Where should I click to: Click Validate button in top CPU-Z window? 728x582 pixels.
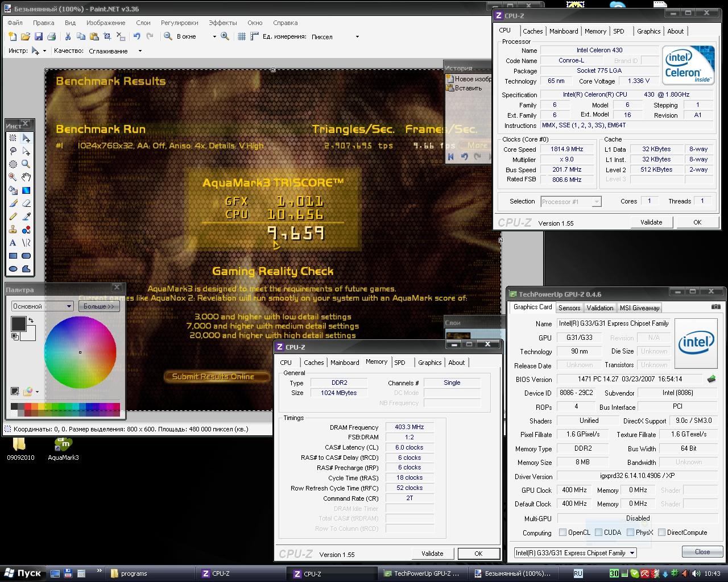pyautogui.click(x=651, y=222)
